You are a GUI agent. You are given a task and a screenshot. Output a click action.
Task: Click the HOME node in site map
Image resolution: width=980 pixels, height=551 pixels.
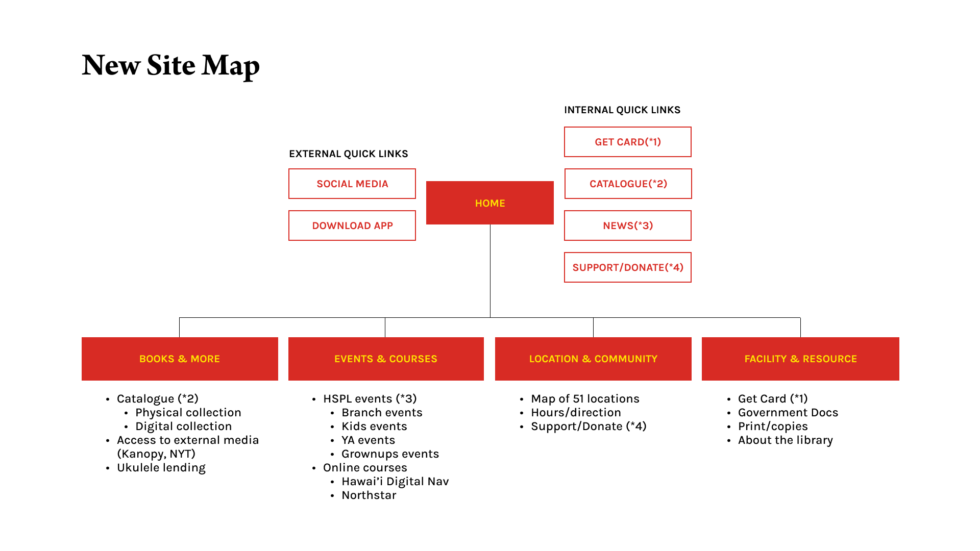tap(490, 203)
